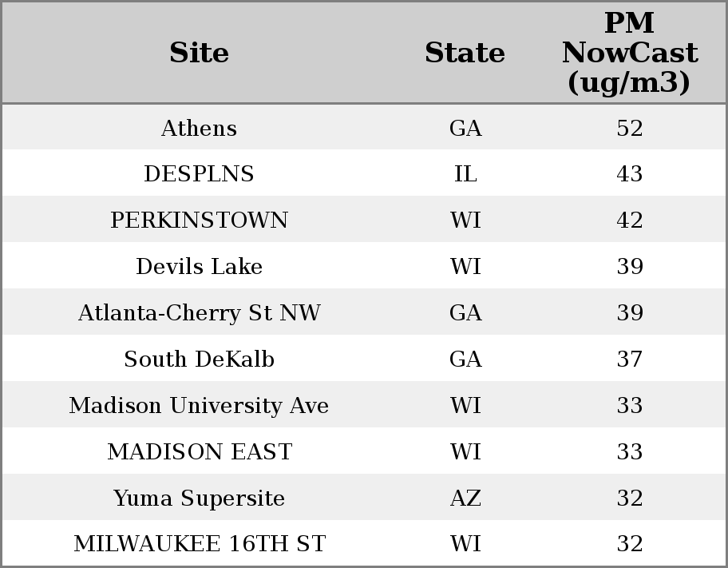Screen dimensions: 728x568
Task: Select the Devils Lake row
Action: pos(199,267)
